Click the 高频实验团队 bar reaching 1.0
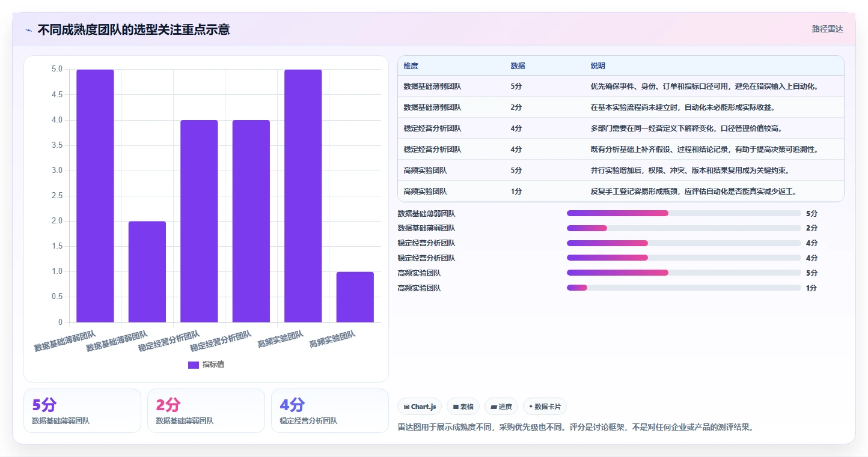868x457 pixels. pos(355,297)
